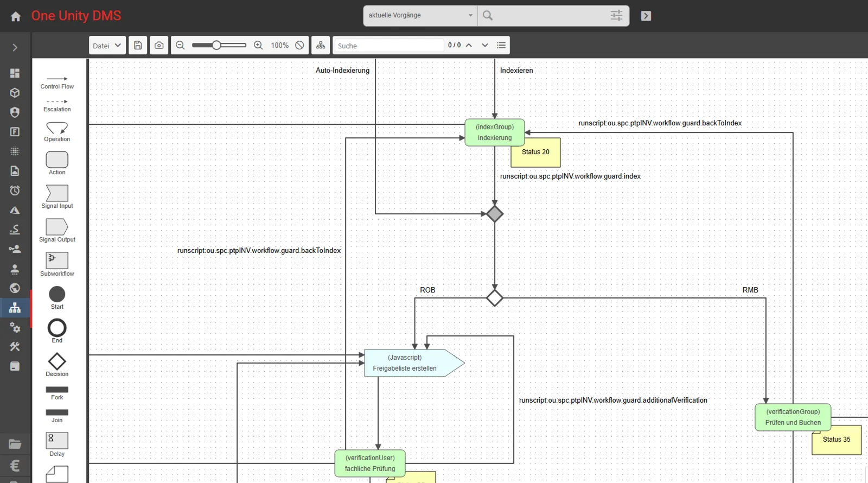Click the 100% zoom level label

click(x=280, y=46)
